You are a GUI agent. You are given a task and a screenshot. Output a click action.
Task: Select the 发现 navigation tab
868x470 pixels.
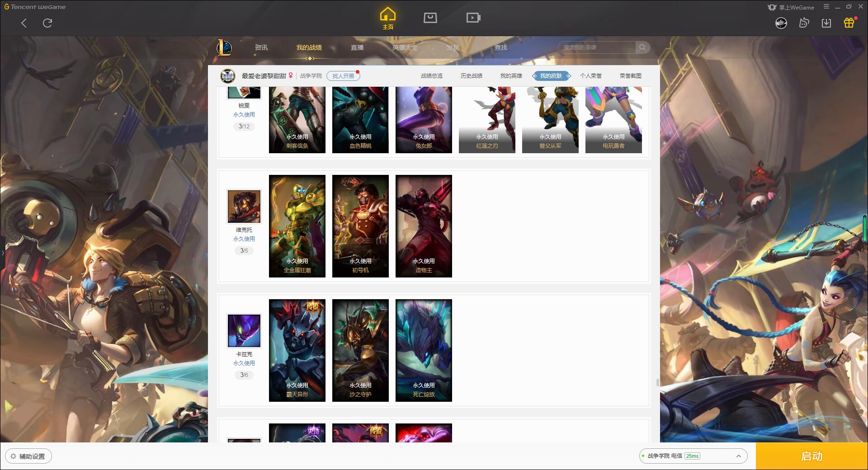pos(453,47)
